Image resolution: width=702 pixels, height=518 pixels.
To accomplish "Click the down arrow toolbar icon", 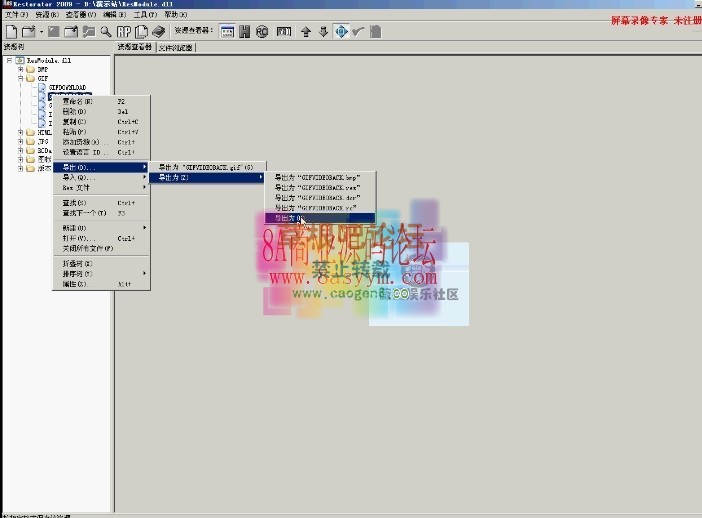I will [323, 32].
